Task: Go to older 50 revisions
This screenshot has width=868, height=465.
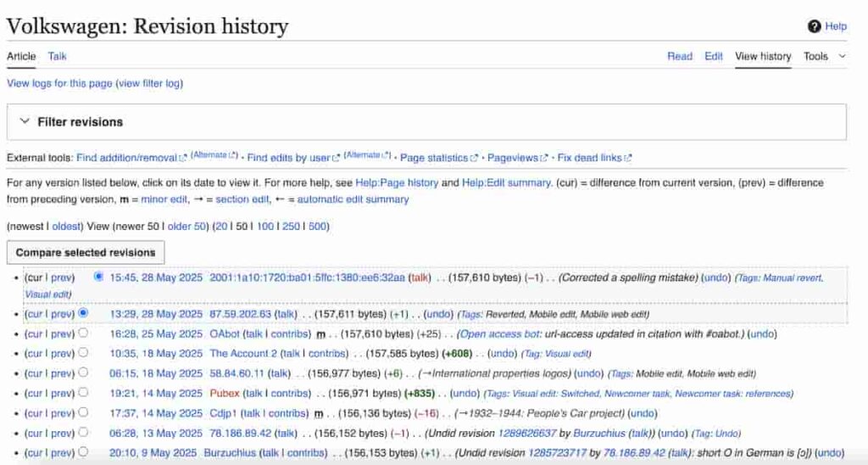Action: click(x=189, y=227)
